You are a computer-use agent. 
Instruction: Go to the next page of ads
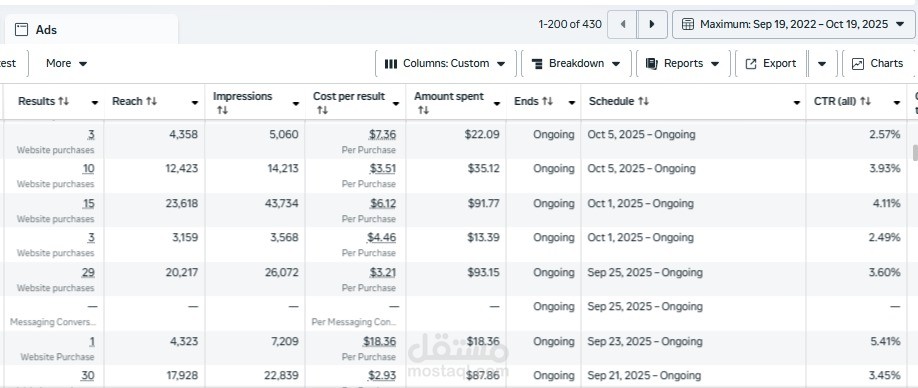(652, 25)
